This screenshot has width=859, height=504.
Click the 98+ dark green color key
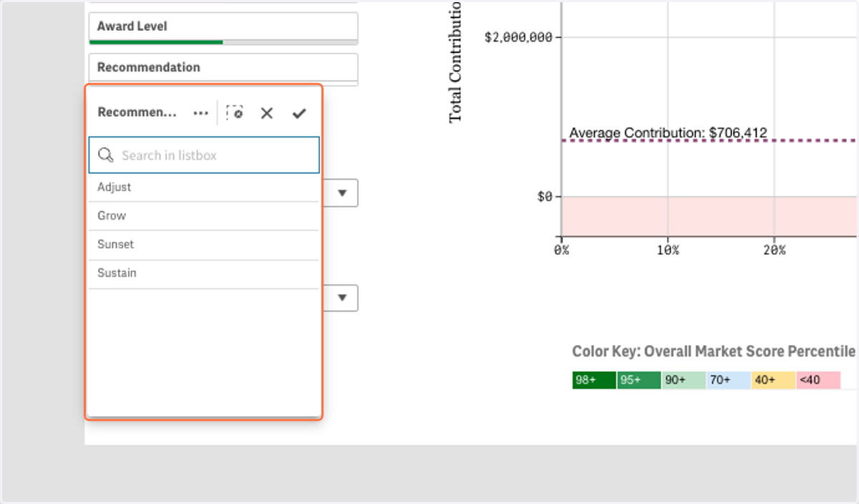pos(594,380)
